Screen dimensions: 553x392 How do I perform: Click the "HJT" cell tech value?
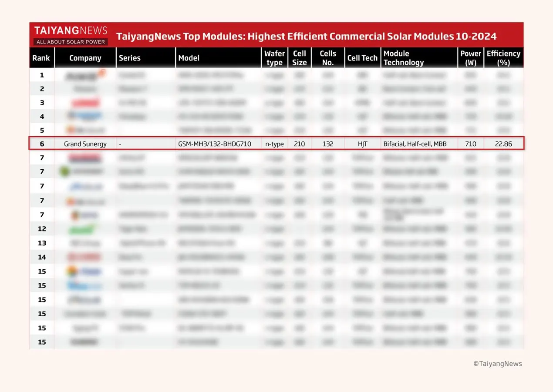click(363, 144)
